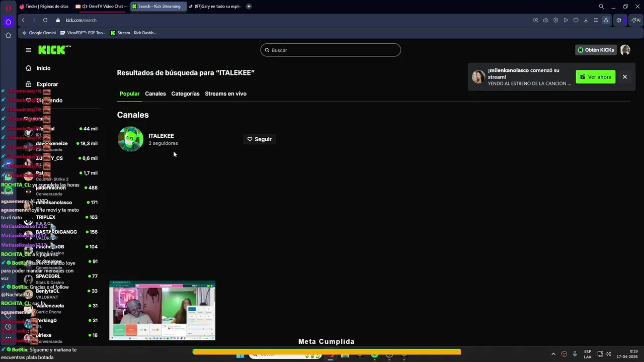Click the KICK logo

(54, 50)
